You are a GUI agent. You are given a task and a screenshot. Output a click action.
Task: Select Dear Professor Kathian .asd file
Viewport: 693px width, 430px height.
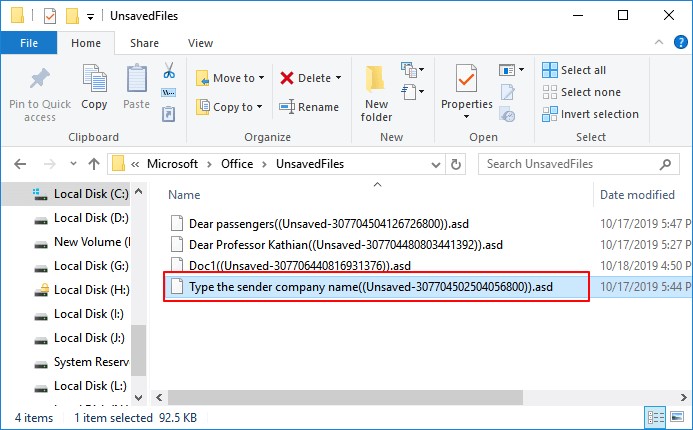(336, 245)
